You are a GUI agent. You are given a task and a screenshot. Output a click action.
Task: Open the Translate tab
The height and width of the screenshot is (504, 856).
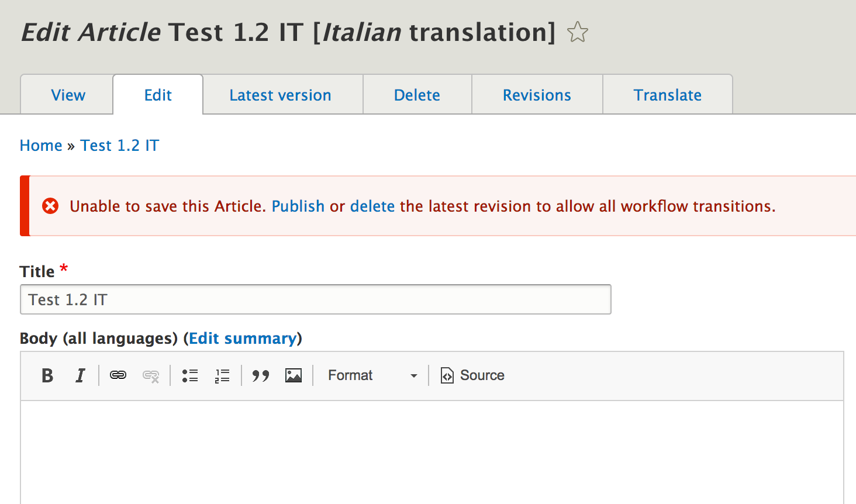(x=667, y=94)
